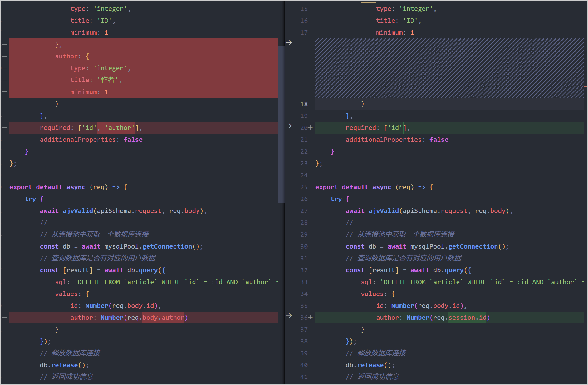Click 'ajvValid' on line 27 in right pane
Screen dimensions: 588x385
point(383,211)
